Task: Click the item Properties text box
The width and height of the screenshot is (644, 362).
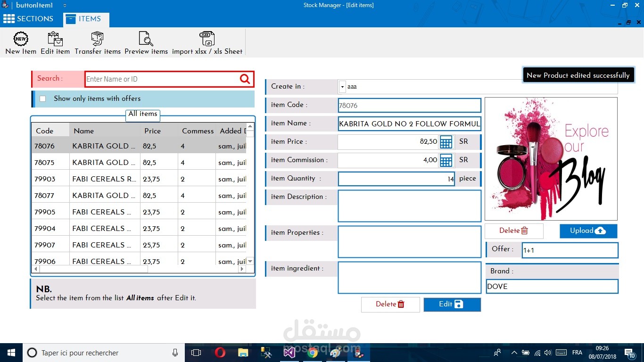Action: (410, 242)
